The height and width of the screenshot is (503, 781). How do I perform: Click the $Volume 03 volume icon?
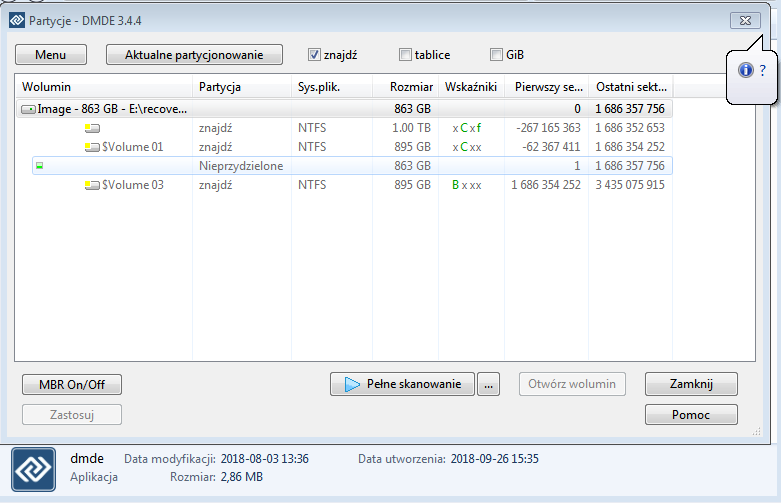tap(92, 185)
